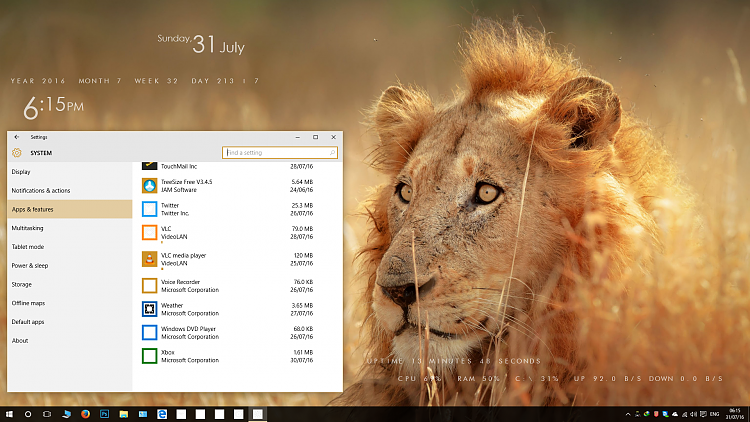
Task: Open Firefox from the taskbar
Action: pyautogui.click(x=85, y=413)
